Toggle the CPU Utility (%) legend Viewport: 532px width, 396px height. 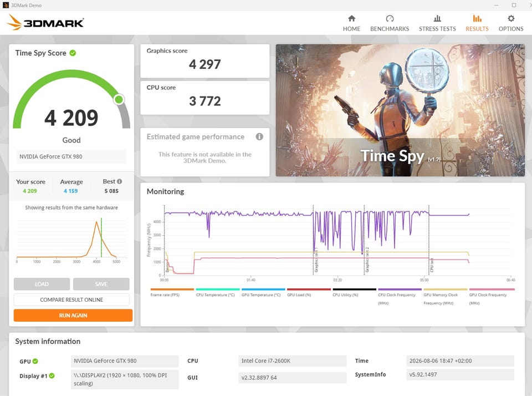(354, 292)
